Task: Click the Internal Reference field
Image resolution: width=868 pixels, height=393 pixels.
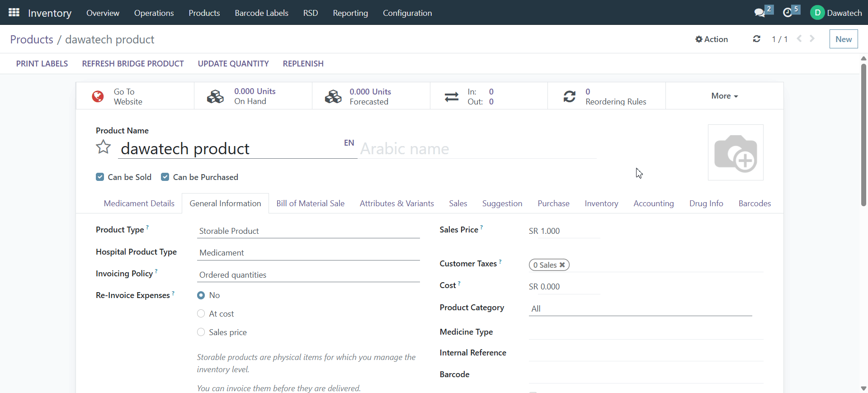Action: [x=646, y=354]
